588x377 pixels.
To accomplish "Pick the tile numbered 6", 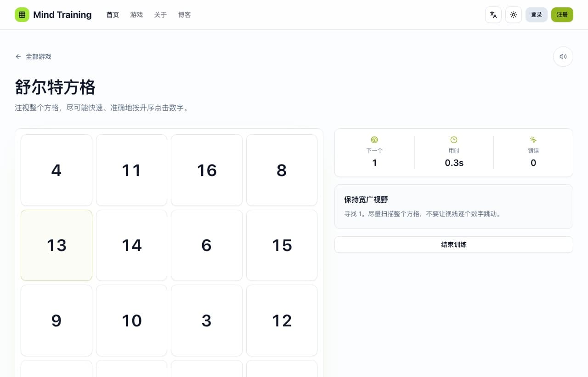I will [207, 245].
